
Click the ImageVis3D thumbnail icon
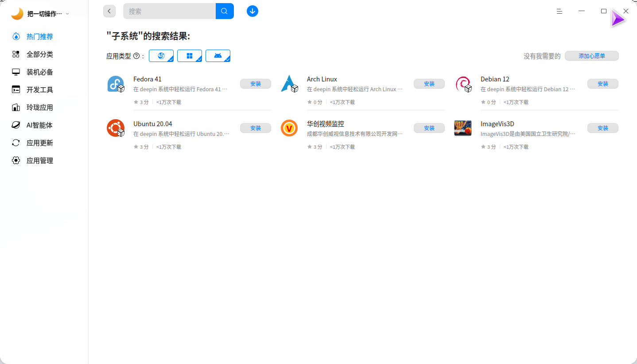click(463, 128)
